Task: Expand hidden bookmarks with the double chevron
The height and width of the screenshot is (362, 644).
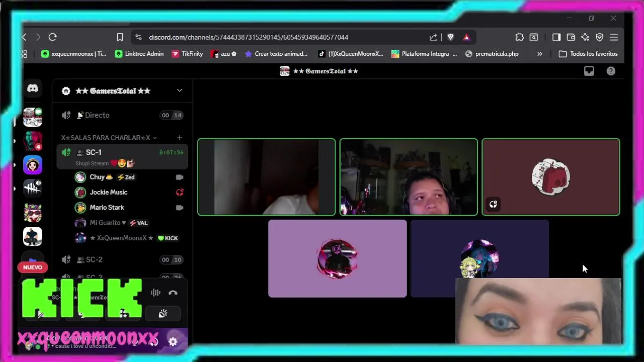Action: click(x=539, y=54)
